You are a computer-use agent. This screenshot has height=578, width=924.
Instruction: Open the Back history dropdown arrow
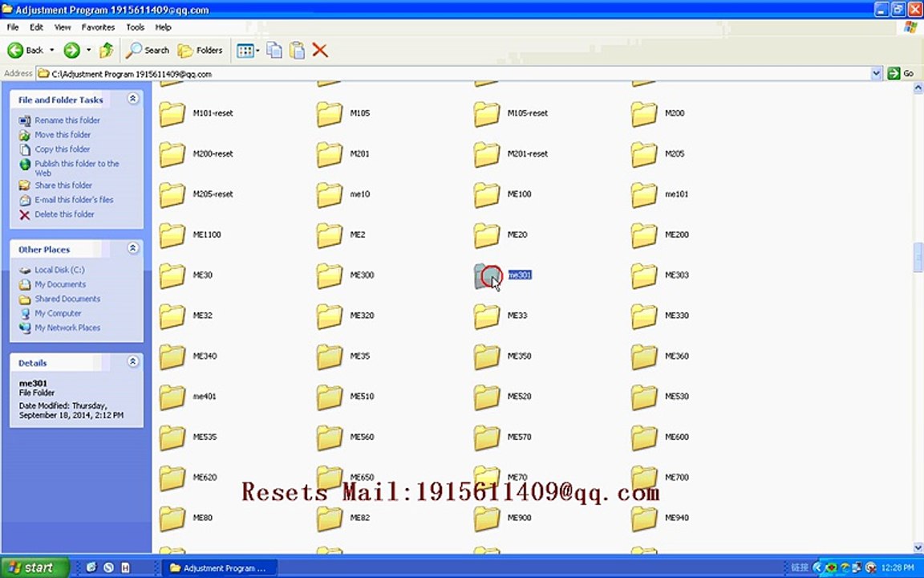(52, 50)
